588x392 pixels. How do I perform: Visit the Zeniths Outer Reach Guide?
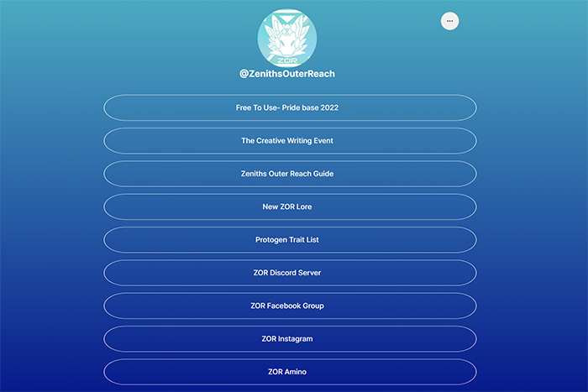[x=290, y=174]
